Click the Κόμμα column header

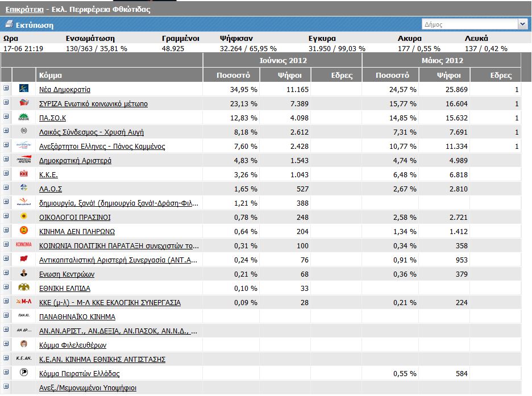[51, 75]
